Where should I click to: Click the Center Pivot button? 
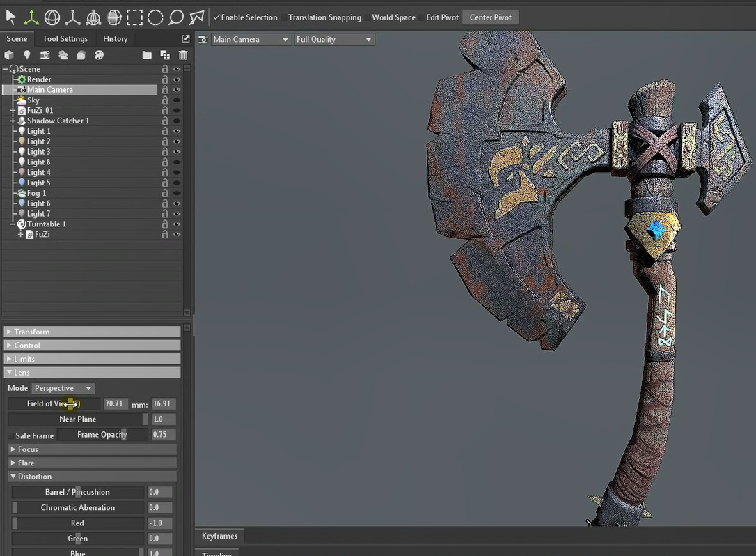point(490,17)
